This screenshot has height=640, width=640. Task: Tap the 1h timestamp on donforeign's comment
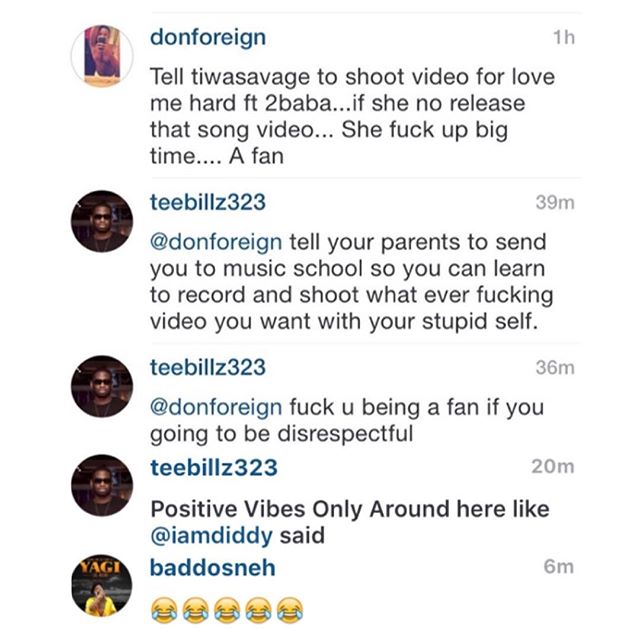pos(564,38)
